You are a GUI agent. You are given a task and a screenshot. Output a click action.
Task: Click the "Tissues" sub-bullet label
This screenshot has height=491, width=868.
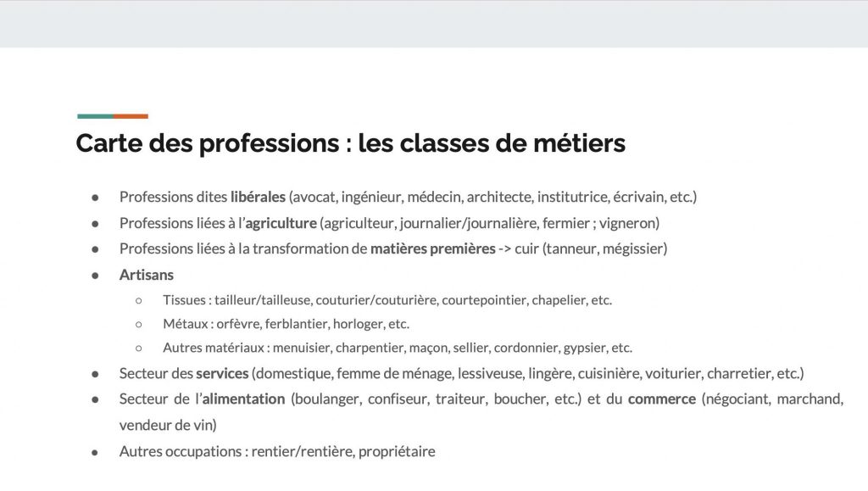click(x=185, y=300)
